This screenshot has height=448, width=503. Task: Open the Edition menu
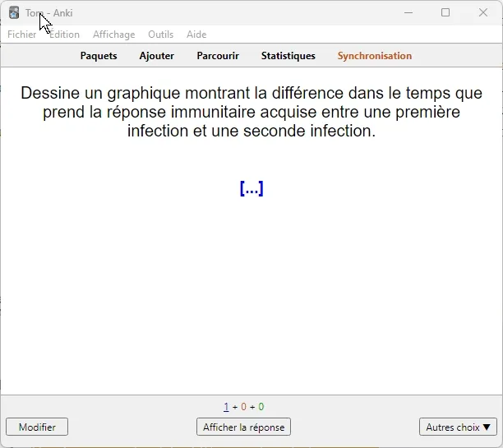64,35
